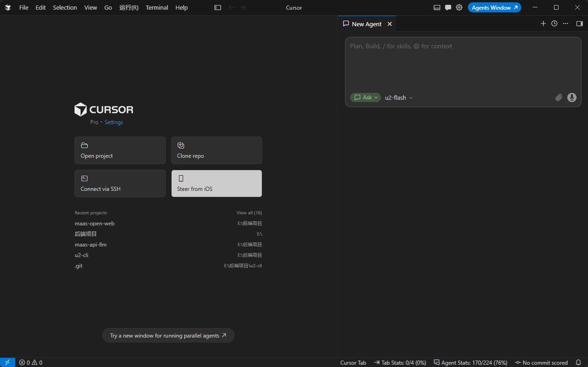The height and width of the screenshot is (367, 588).
Task: Open the 运行(R) menu
Action: pos(129,7)
